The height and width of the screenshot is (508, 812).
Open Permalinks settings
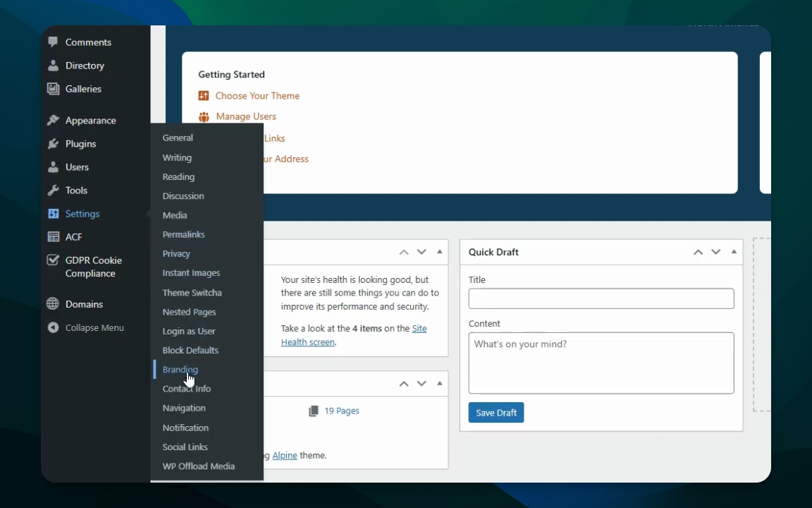(x=183, y=234)
